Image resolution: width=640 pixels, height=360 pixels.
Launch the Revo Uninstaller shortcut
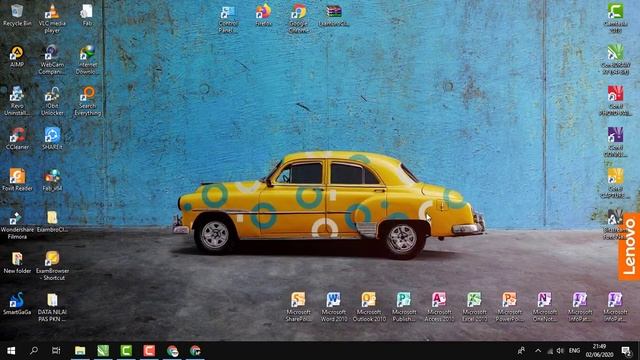pos(17,101)
